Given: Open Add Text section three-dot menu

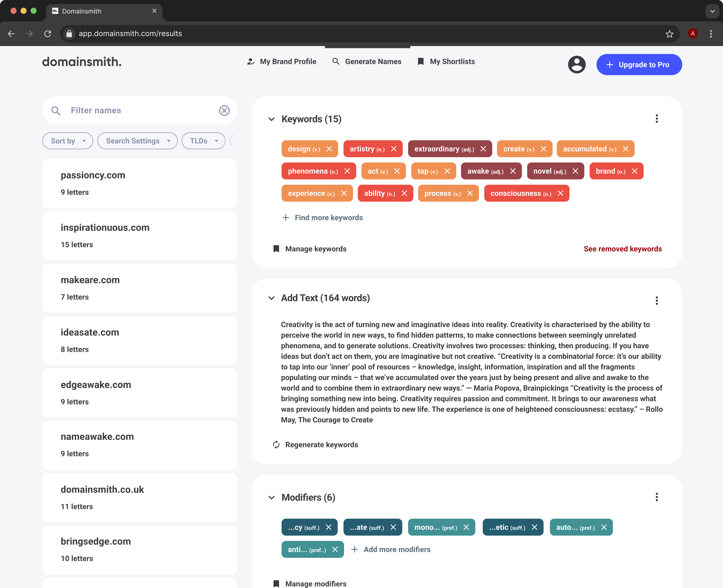Looking at the screenshot, I should coord(657,300).
